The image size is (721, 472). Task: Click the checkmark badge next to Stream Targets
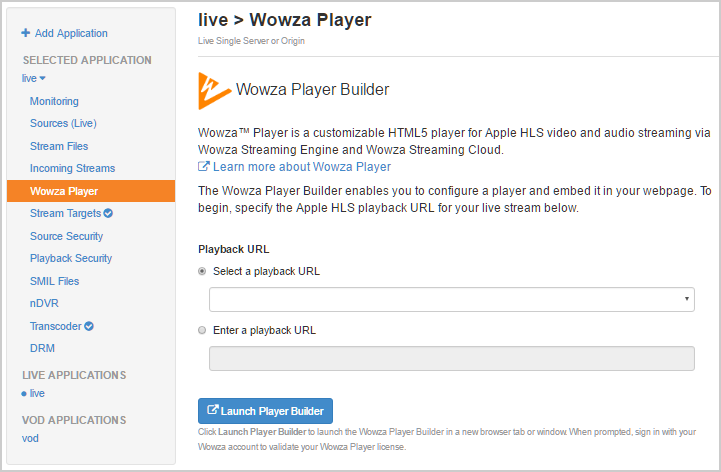point(108,213)
